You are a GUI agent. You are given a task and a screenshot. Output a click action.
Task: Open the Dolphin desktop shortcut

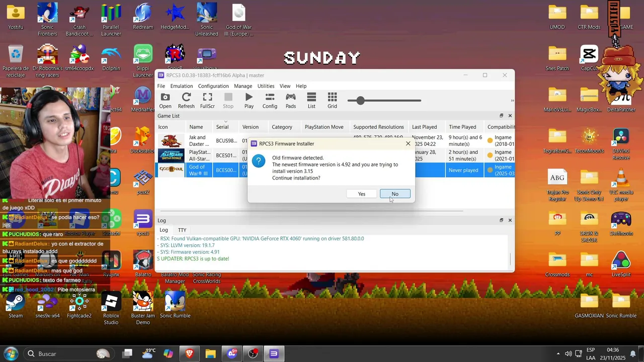coord(111,59)
